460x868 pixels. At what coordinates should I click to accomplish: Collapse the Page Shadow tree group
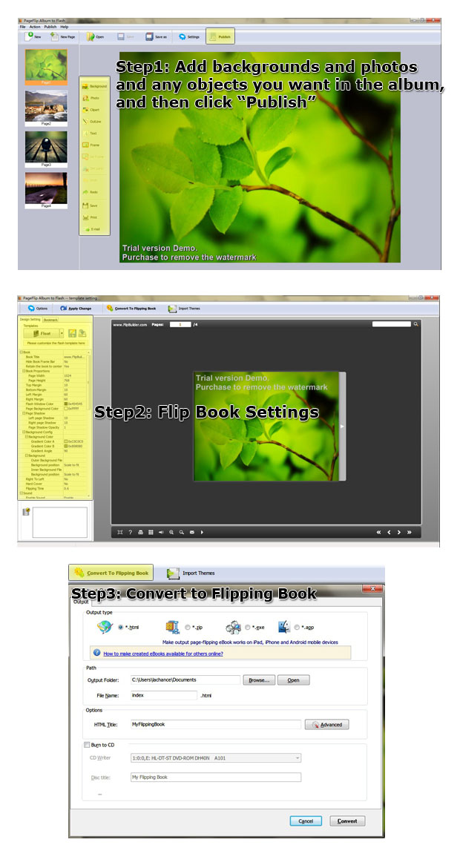pyautogui.click(x=23, y=413)
